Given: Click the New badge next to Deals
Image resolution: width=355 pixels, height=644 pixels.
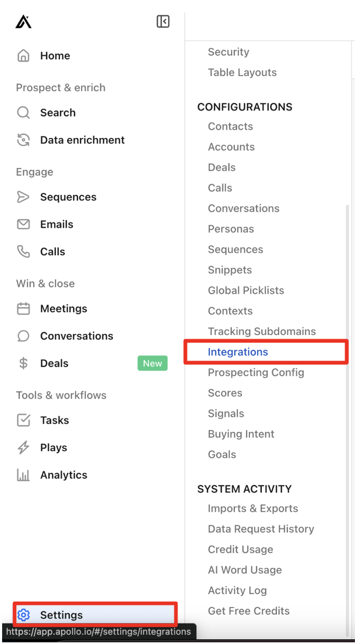Looking at the screenshot, I should pyautogui.click(x=153, y=364).
